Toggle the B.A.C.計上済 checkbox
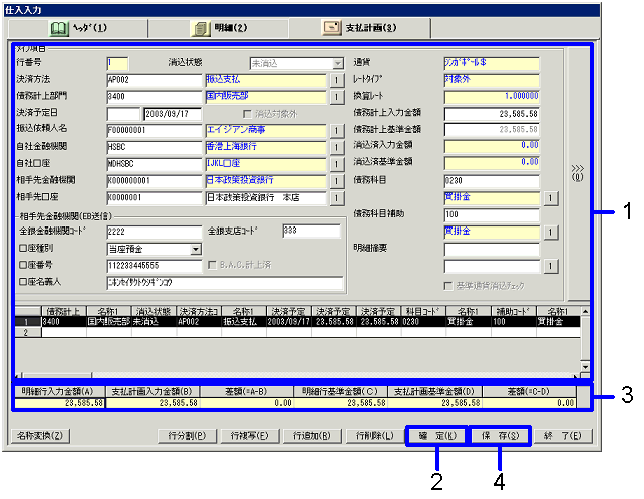 click(212, 265)
